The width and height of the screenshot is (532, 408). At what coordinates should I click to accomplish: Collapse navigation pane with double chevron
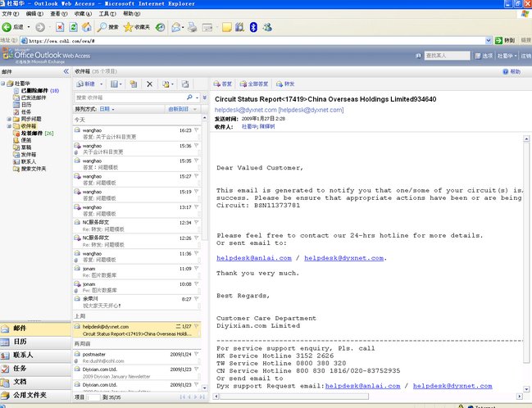click(66, 71)
